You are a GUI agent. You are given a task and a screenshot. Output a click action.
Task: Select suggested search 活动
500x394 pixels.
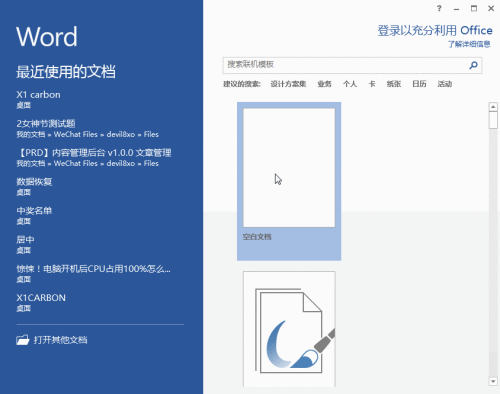pos(445,84)
